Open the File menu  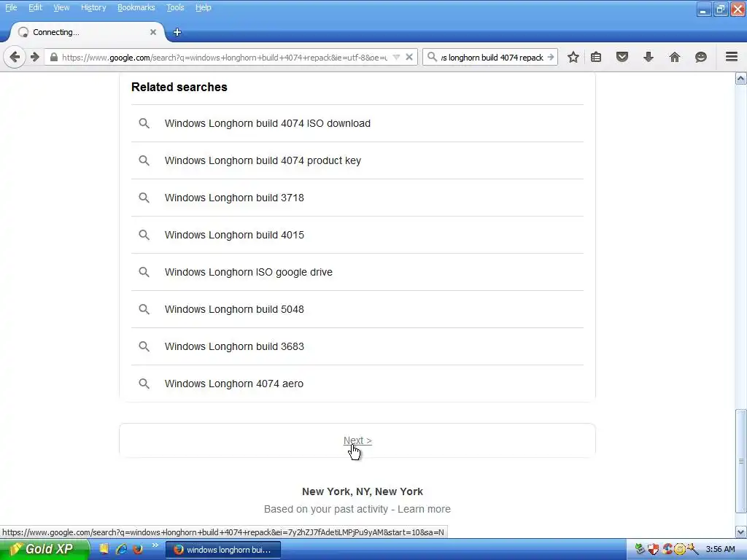tap(10, 7)
